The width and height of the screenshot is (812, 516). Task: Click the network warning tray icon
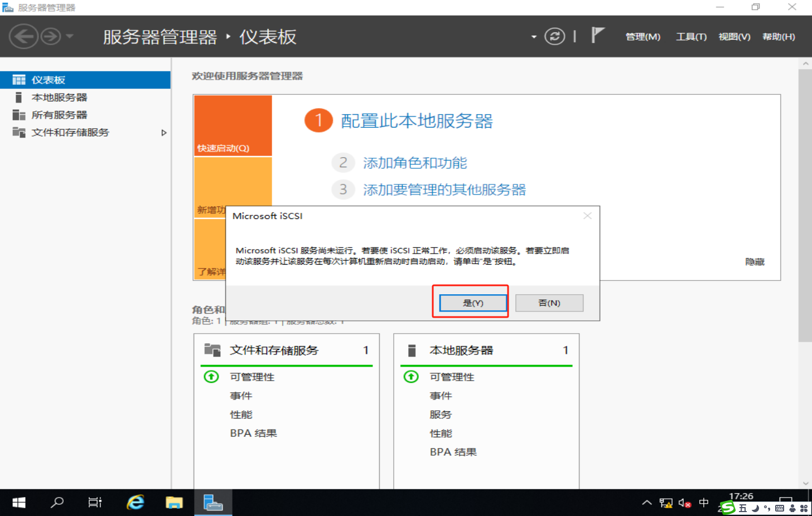[666, 503]
